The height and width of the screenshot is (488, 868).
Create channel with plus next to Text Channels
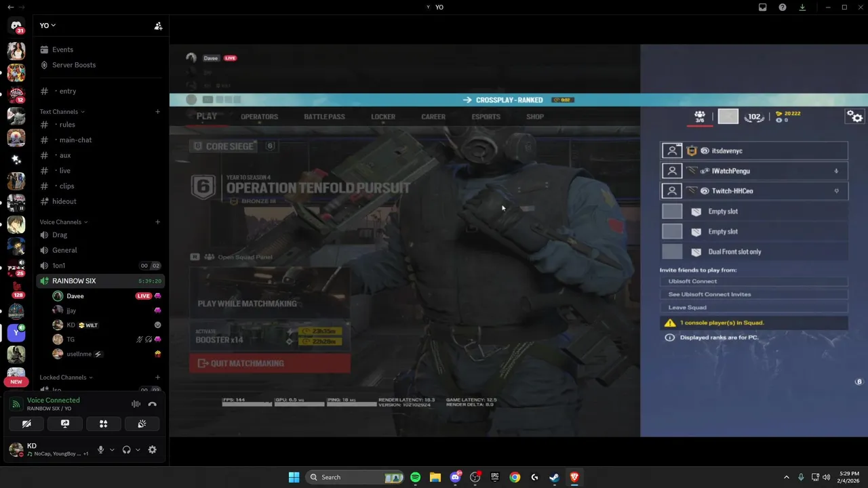[x=157, y=112]
